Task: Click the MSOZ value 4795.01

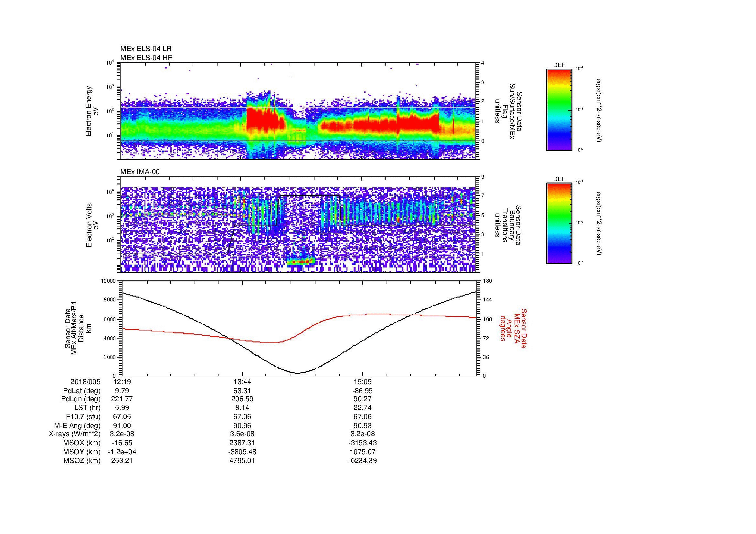Action: 242,461
